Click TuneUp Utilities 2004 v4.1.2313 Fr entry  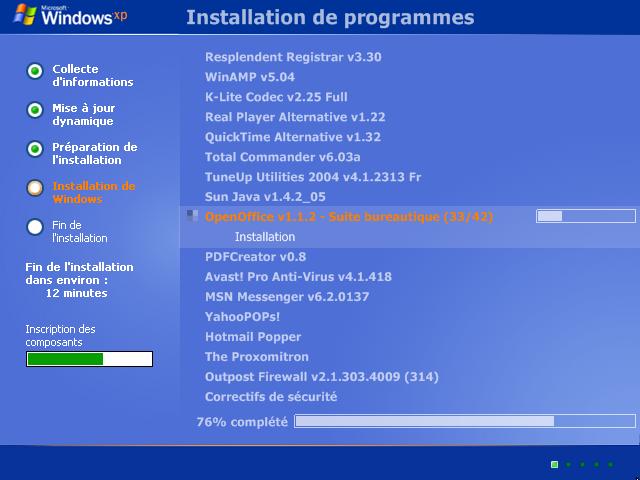coord(313,177)
